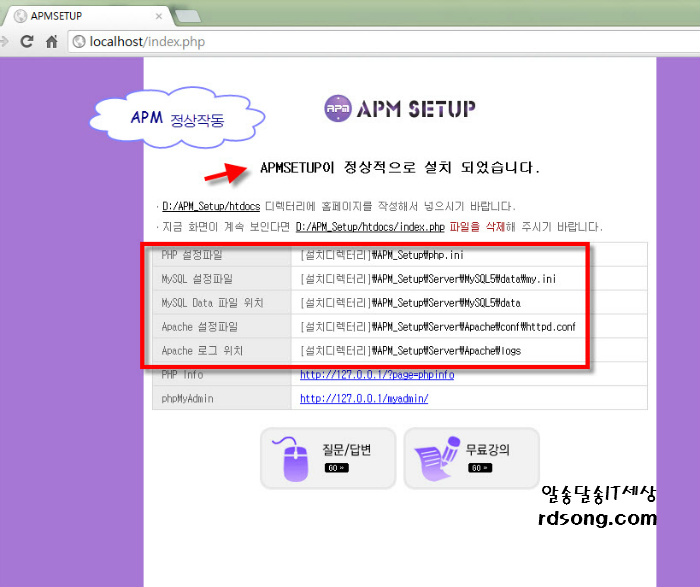This screenshot has width=700, height=587.
Task: Click the APM SETUP logo image
Action: click(x=400, y=108)
